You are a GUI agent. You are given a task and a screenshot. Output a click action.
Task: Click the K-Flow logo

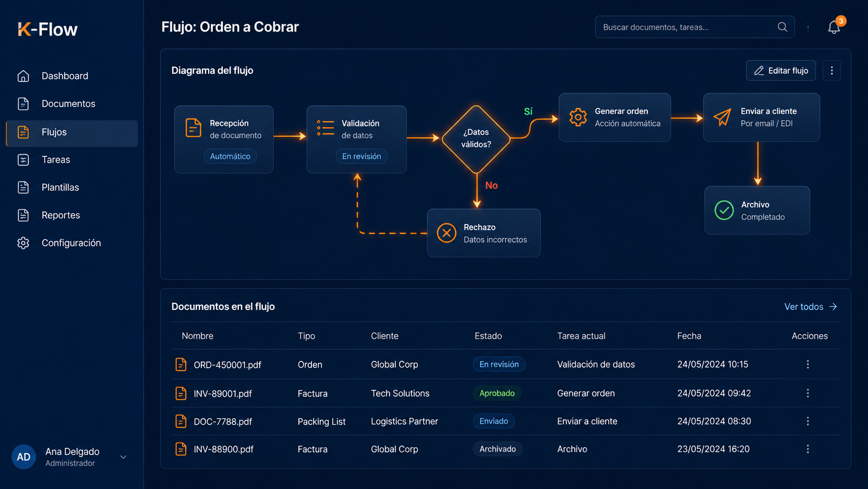point(48,29)
